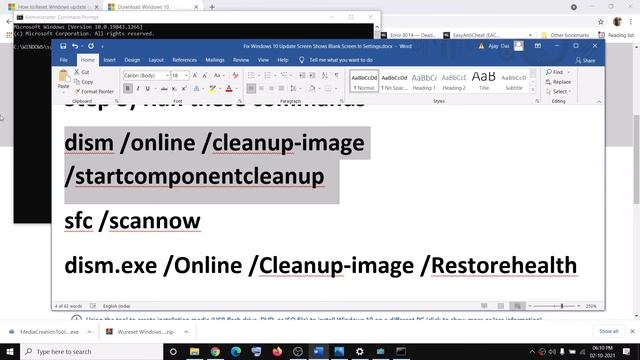The width and height of the screenshot is (640, 360).
Task: Open the proofing status icon in status bar
Action: [93, 306]
